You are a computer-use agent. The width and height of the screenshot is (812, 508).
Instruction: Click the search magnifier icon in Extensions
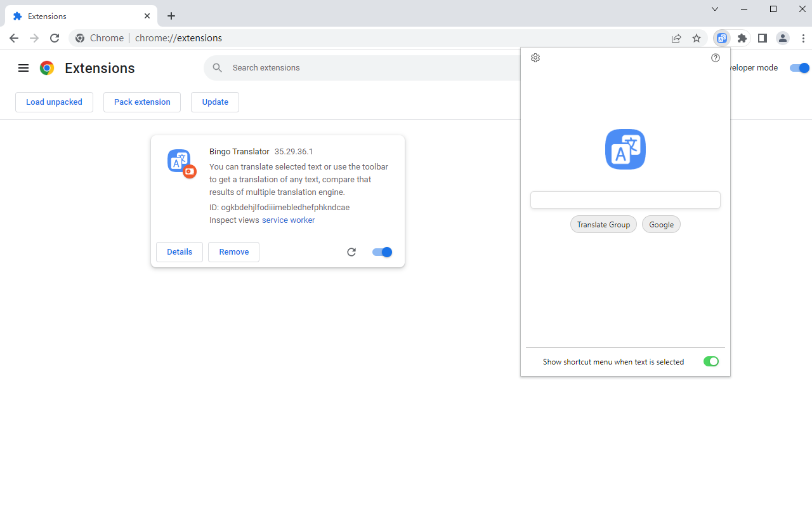tap(218, 68)
